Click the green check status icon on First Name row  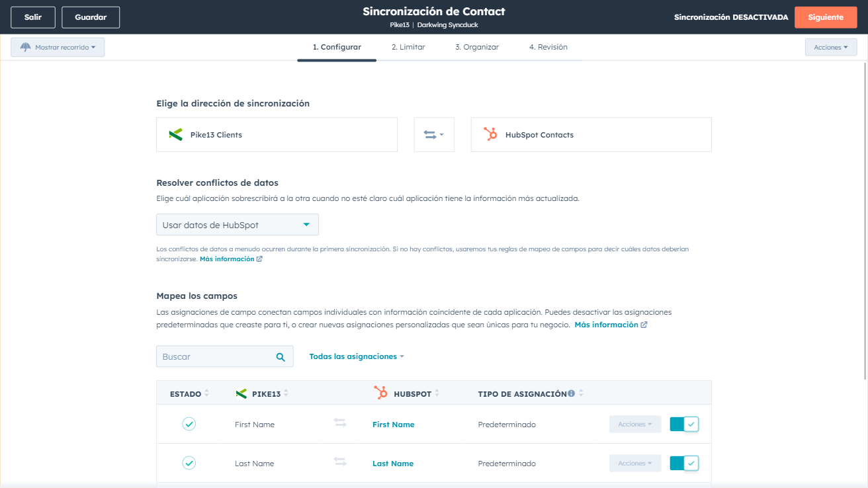pyautogui.click(x=189, y=424)
